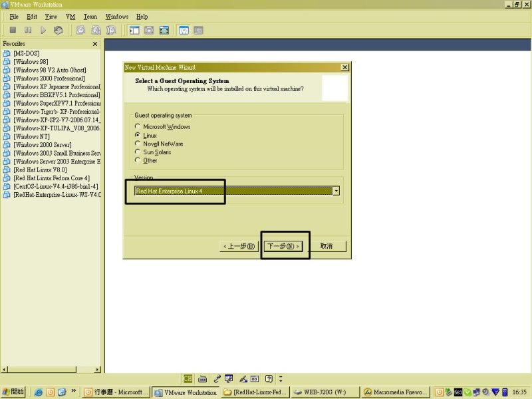
Task: Close the Favorites panel
Action: [95, 44]
